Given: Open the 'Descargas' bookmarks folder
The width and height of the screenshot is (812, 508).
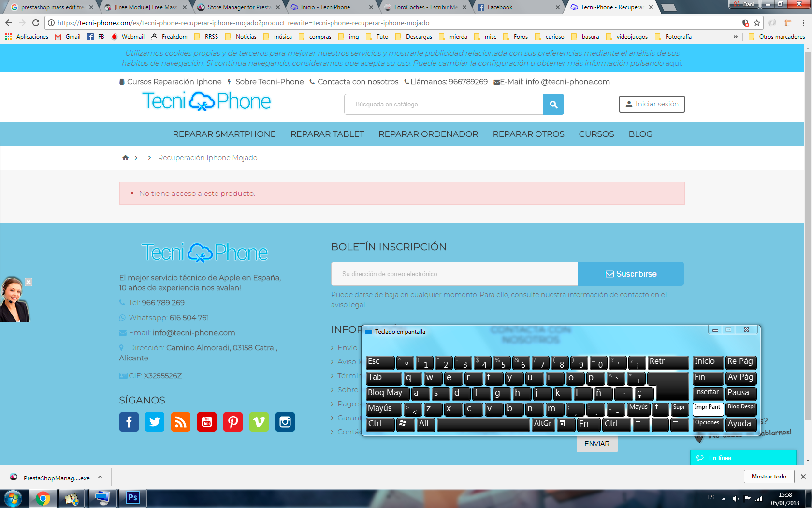Looking at the screenshot, I should (x=414, y=37).
